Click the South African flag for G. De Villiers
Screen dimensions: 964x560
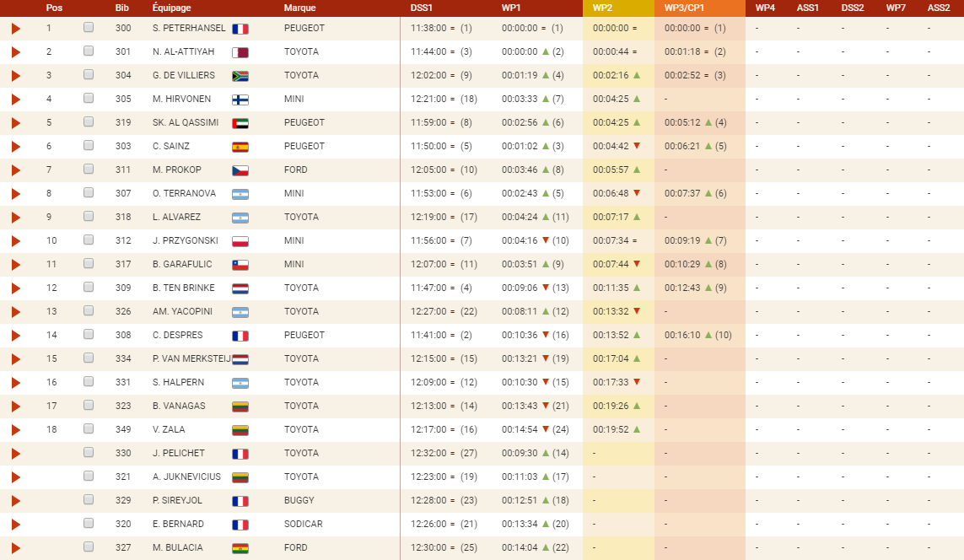click(240, 76)
